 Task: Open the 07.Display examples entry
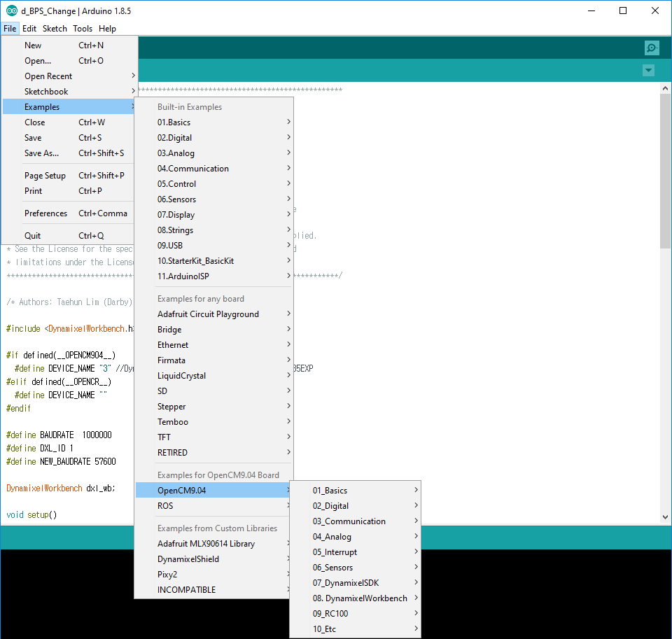pyautogui.click(x=214, y=215)
